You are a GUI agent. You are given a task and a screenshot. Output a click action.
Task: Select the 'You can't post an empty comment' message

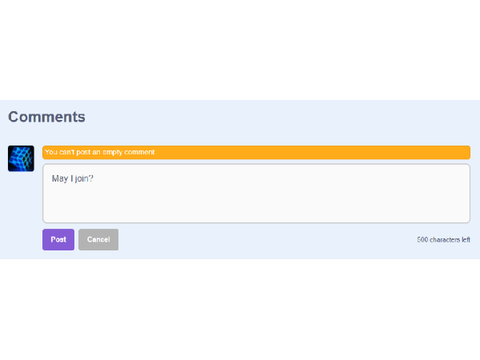[100, 152]
